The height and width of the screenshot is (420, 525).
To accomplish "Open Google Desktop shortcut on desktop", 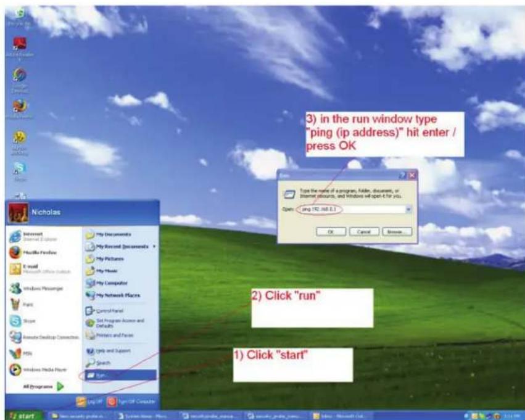I will (19, 80).
